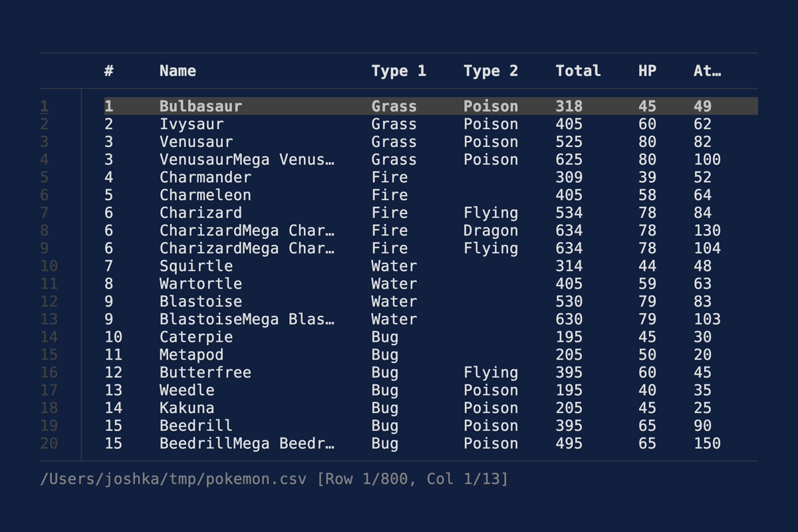Sort by the Name column header
The height and width of the screenshot is (532, 798).
pos(177,70)
